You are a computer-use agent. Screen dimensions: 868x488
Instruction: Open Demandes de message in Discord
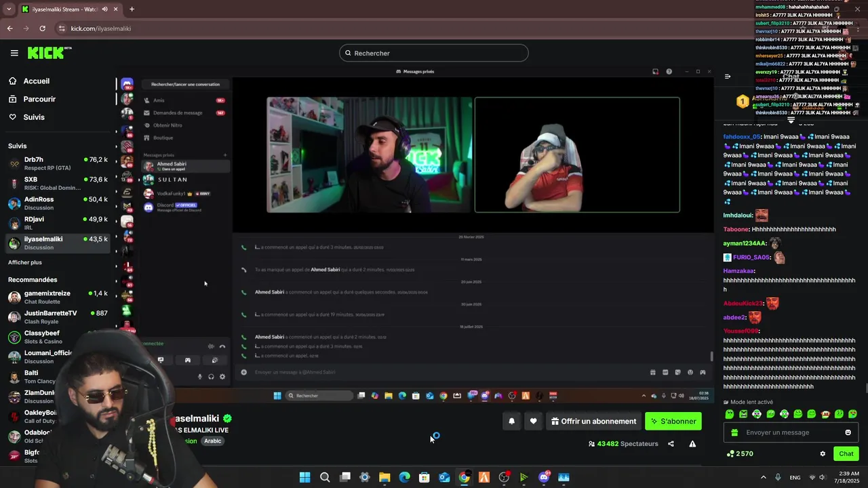185,113
